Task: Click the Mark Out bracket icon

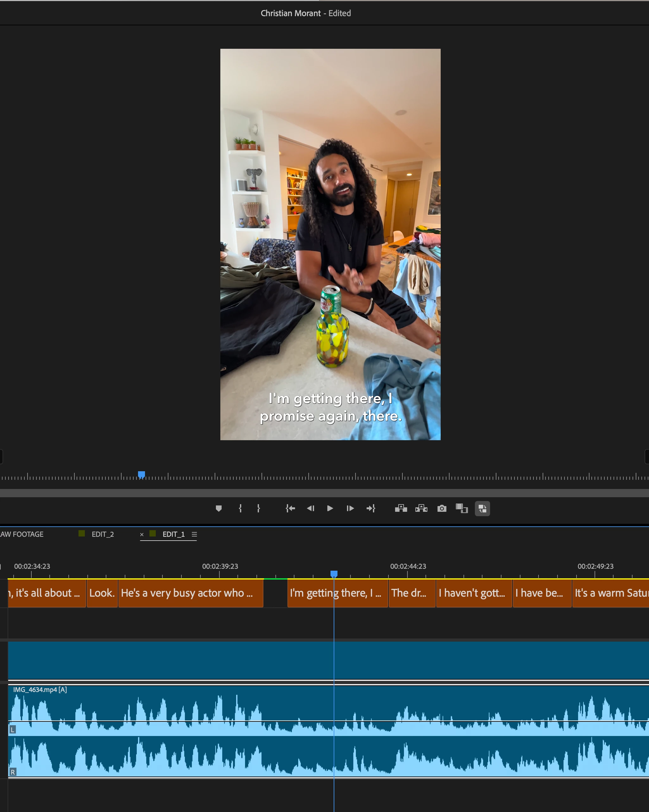Action: coord(258,508)
